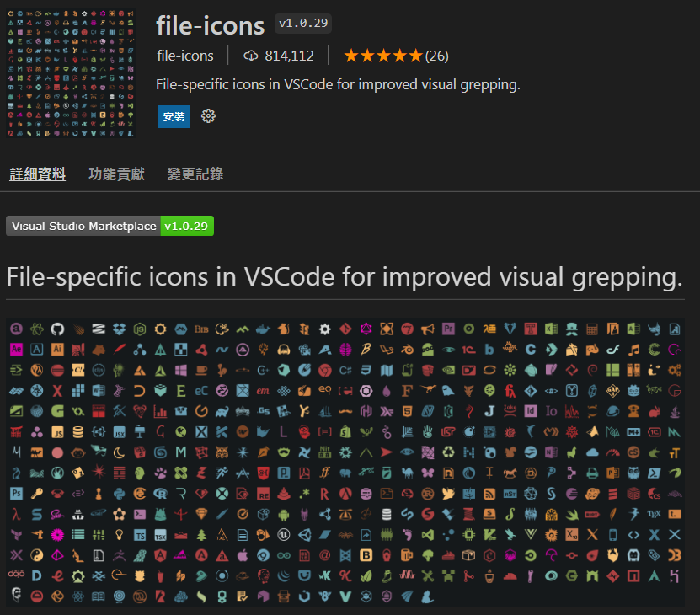Click the yellow JS icon
700x615 pixels.
coord(57,432)
